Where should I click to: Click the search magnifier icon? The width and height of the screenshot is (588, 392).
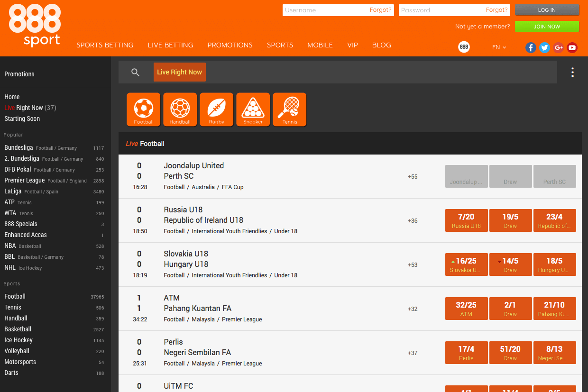pos(135,72)
